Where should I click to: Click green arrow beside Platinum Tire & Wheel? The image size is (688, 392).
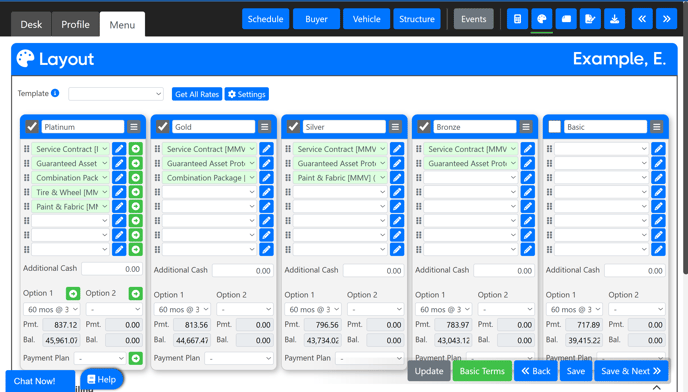[136, 192]
